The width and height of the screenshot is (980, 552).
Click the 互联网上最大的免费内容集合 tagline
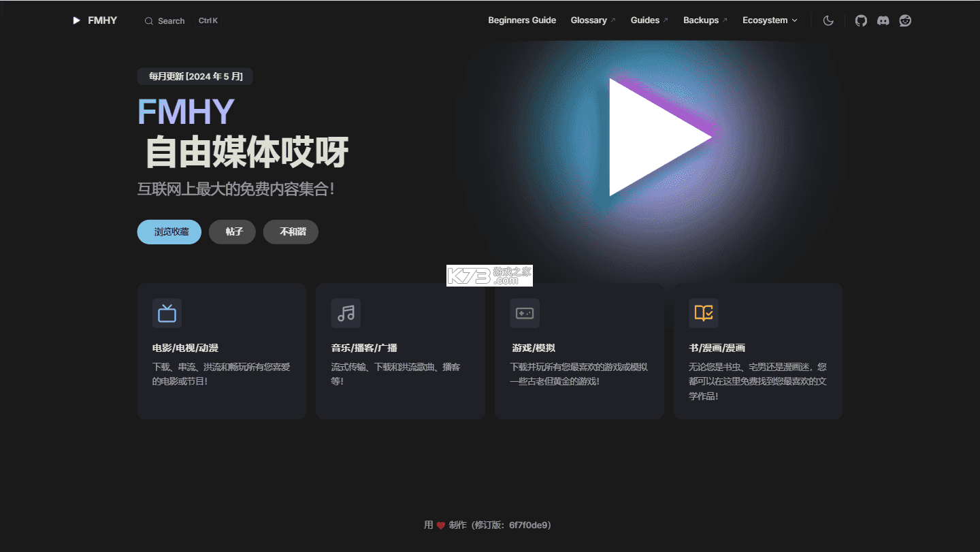coord(236,189)
